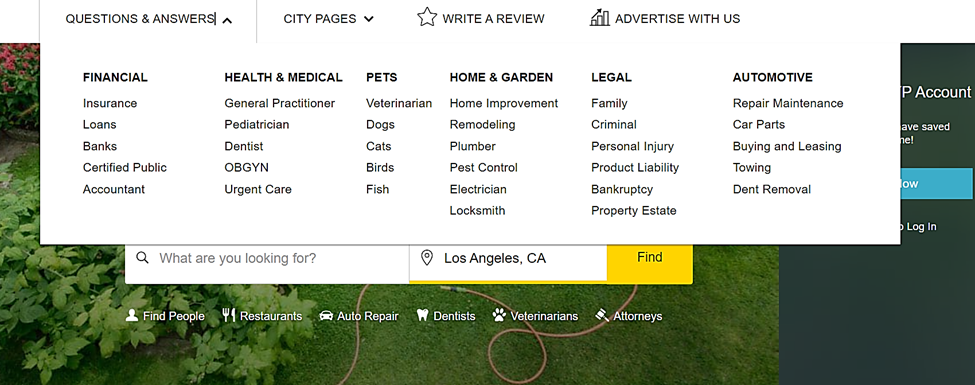Viewport: 975px width, 385px height.
Task: Expand the City Pages dropdown
Action: coord(329,19)
